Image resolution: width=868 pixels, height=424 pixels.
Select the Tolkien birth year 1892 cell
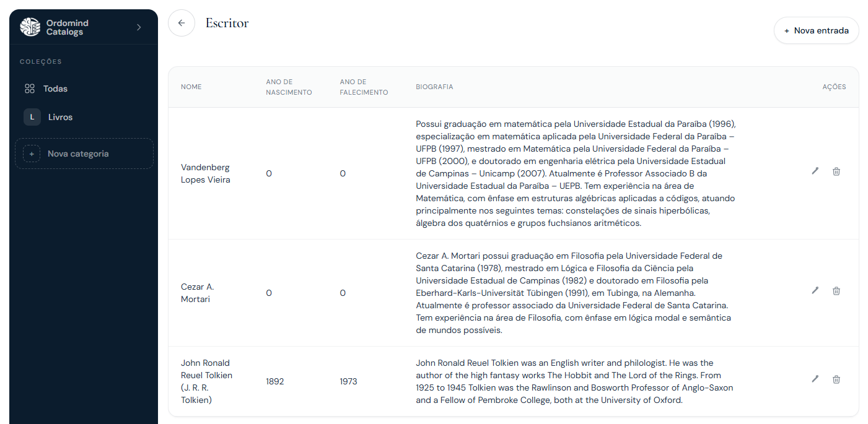(x=275, y=381)
